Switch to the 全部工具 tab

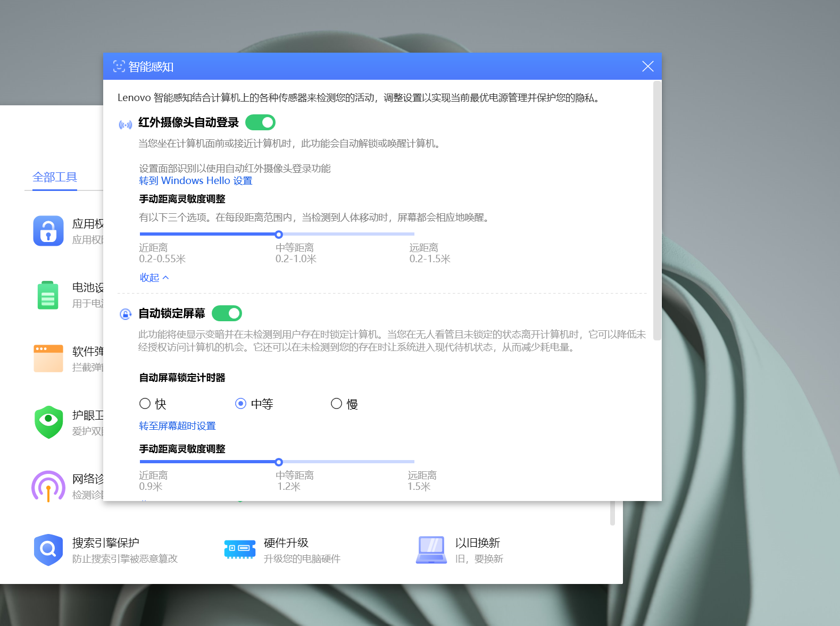point(55,177)
